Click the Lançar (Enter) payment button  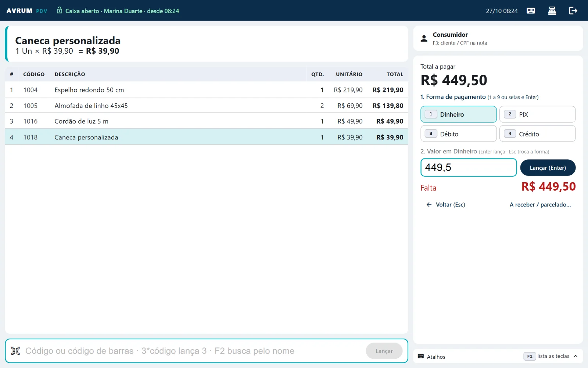[x=548, y=168]
